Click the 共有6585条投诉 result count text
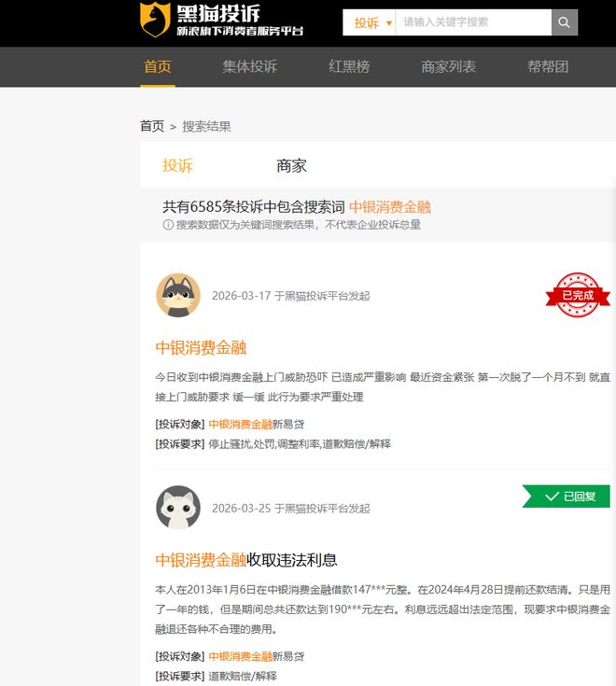The image size is (616, 686). [253, 207]
